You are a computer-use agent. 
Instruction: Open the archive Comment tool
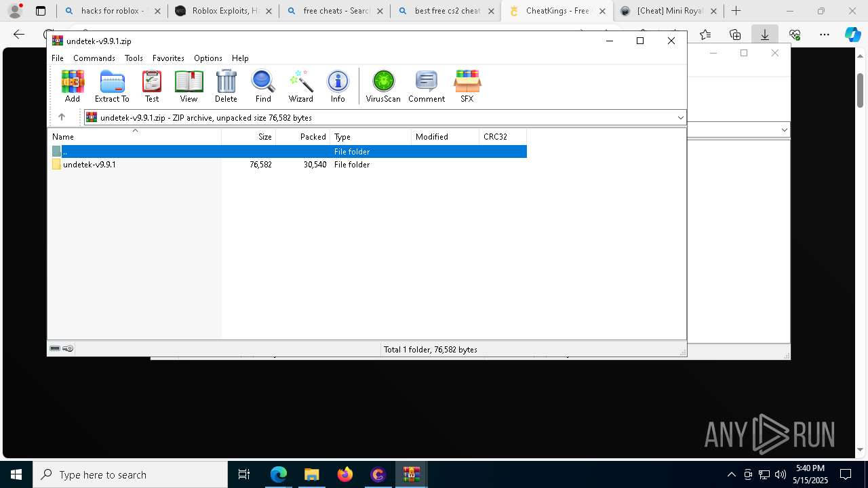click(x=427, y=86)
